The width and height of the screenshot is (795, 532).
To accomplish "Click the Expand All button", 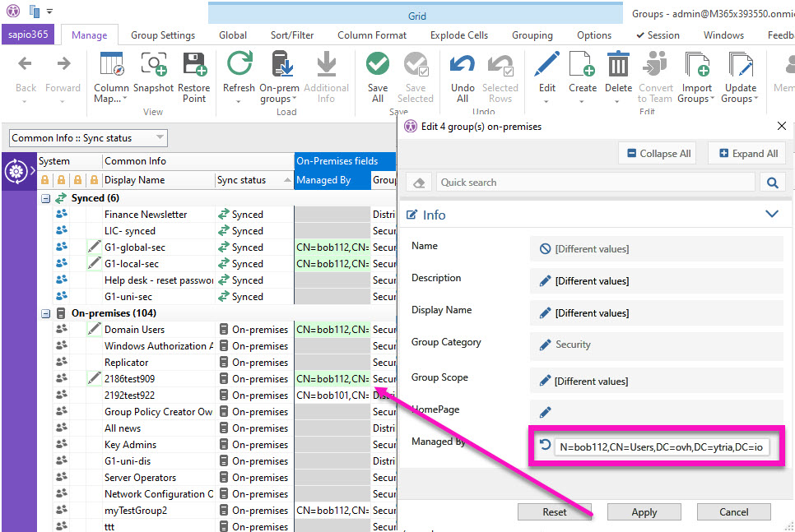I will tap(747, 153).
